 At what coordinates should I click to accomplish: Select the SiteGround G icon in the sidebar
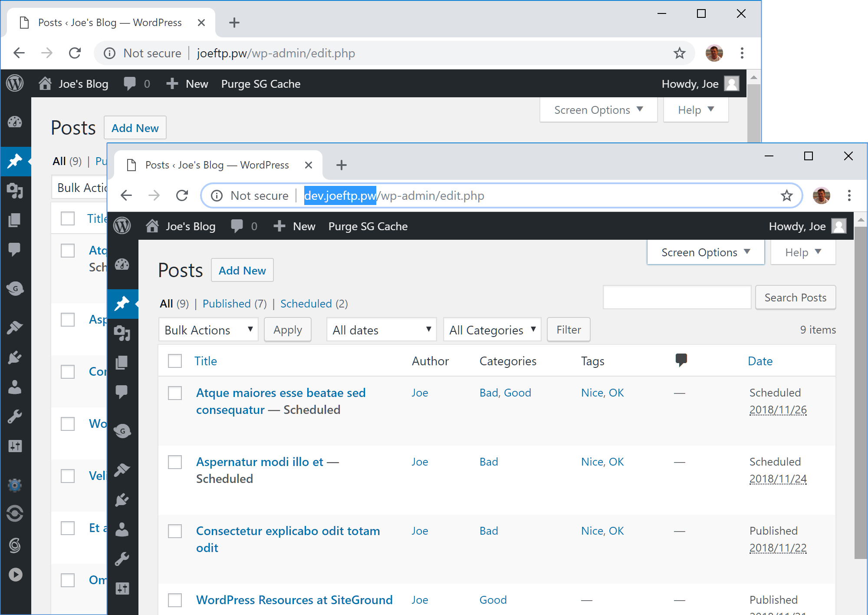[123, 431]
